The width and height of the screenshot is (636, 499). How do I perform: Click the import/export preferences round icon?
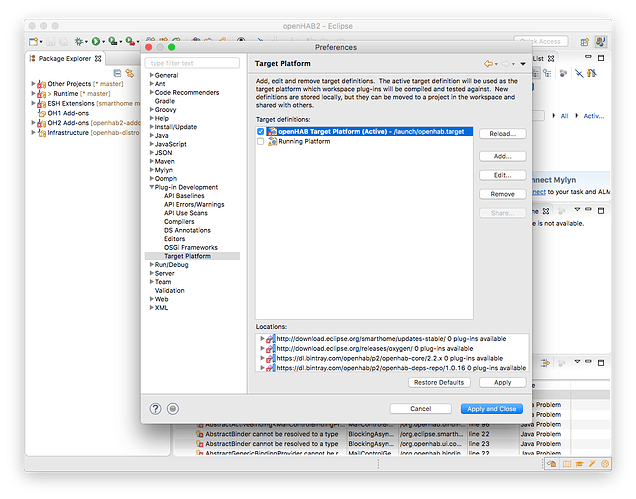click(173, 408)
